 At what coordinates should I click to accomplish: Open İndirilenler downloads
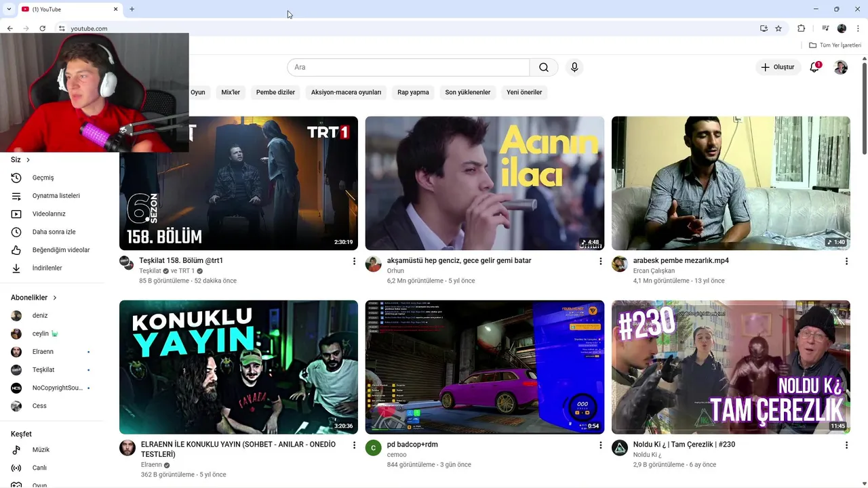[x=52, y=268]
